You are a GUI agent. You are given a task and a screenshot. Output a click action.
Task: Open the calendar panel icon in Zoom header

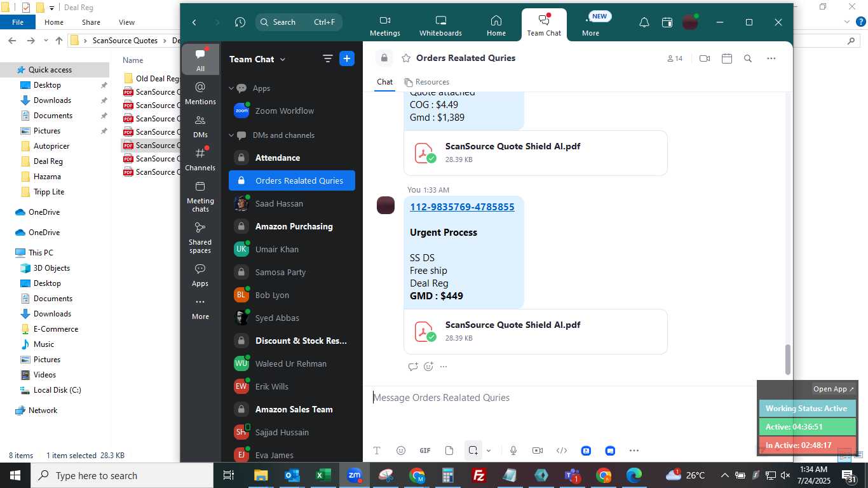(x=667, y=22)
